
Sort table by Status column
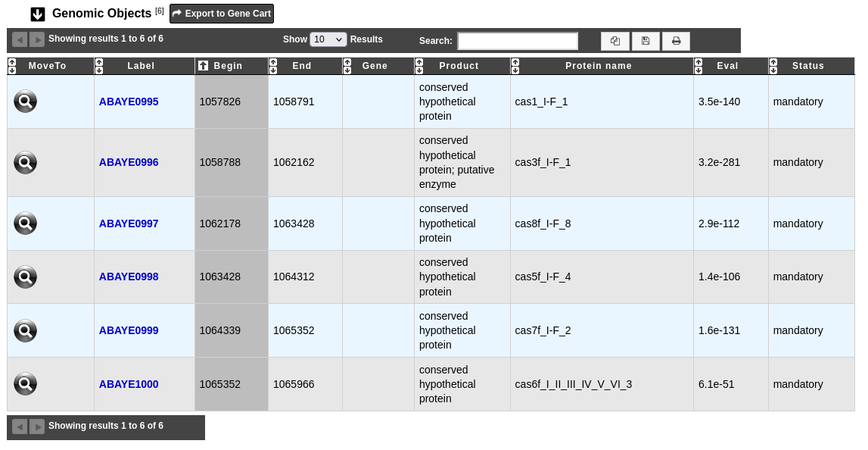[811, 66]
